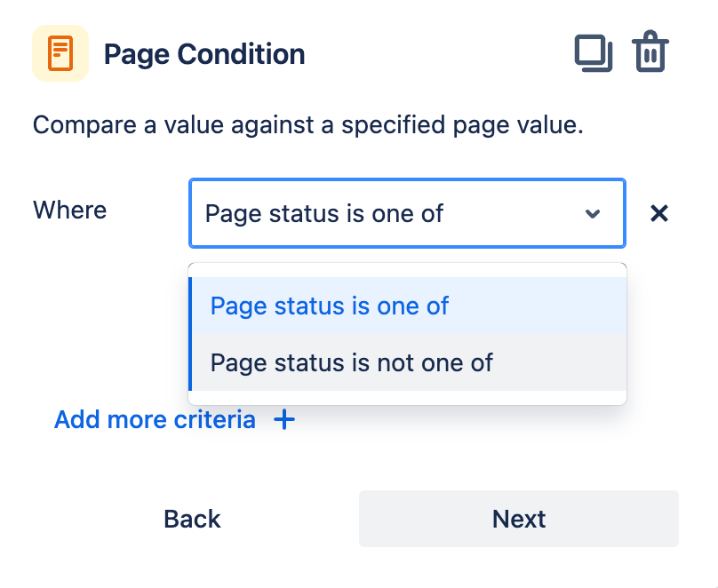Click the chevron arrow on the condition dropdown
The image size is (718, 588).
tap(593, 213)
